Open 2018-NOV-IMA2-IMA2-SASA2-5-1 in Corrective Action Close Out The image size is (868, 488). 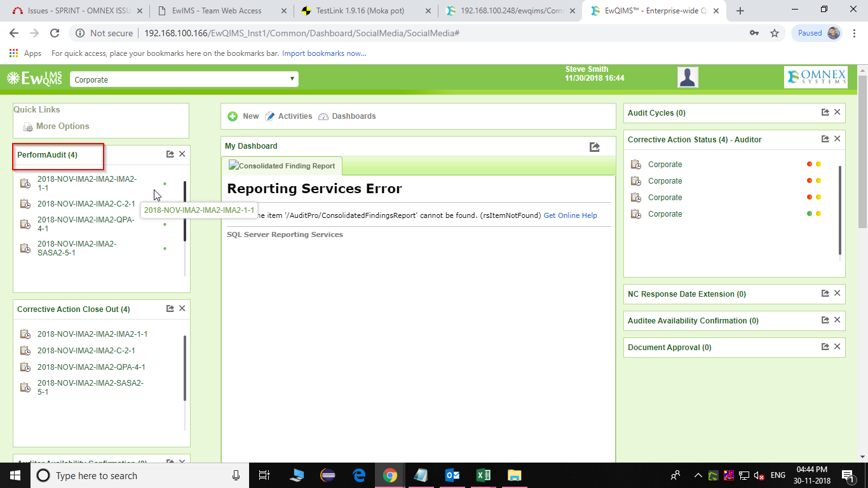coord(90,388)
